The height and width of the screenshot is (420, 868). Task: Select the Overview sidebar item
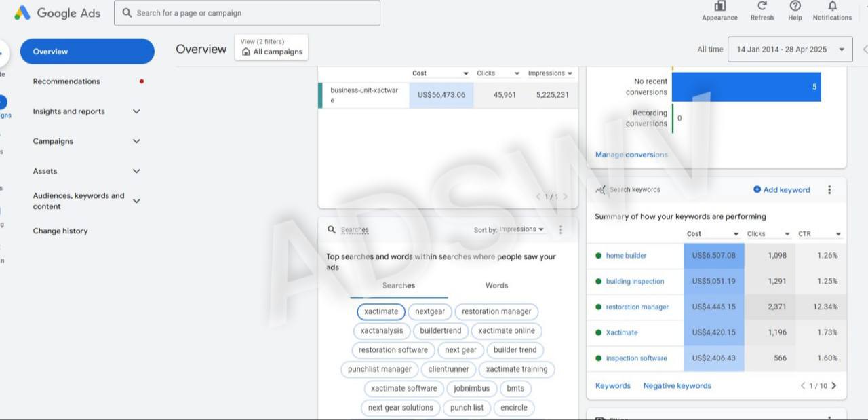[87, 52]
